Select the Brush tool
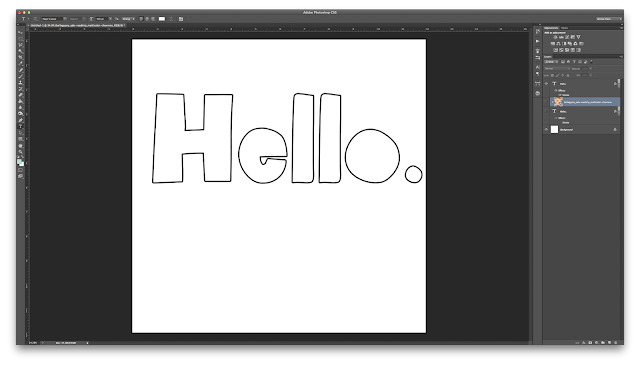Viewport: 640px width, 366px height. click(21, 76)
